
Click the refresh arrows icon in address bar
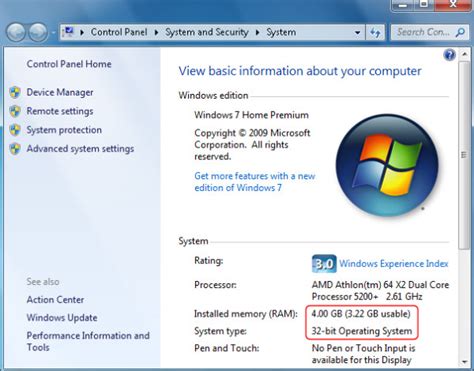[x=375, y=33]
